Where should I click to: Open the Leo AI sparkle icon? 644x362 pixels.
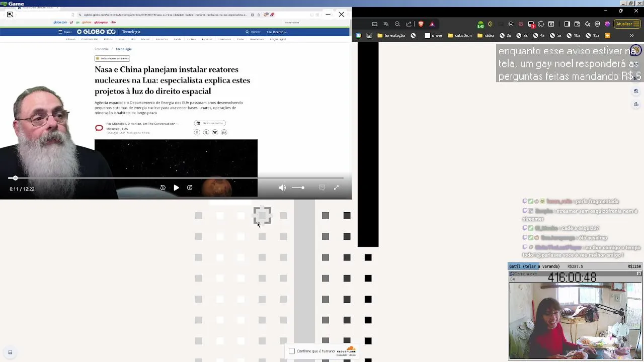coord(587,24)
